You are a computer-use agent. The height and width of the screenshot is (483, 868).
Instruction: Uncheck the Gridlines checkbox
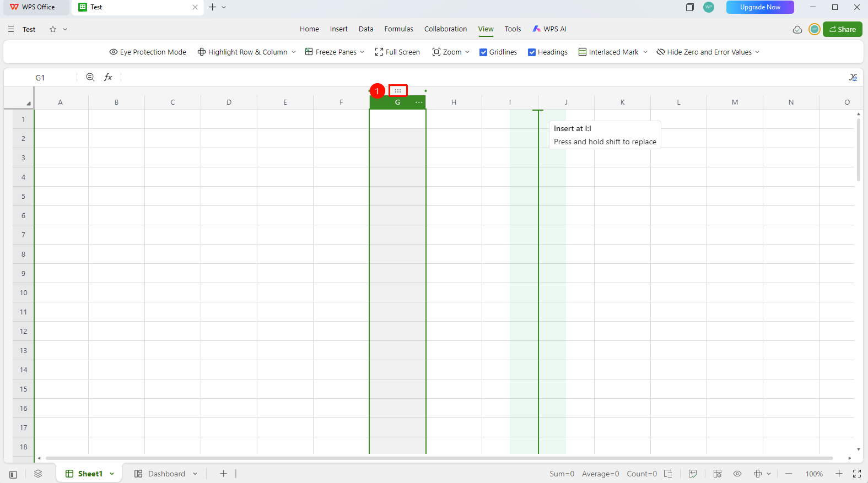click(483, 52)
